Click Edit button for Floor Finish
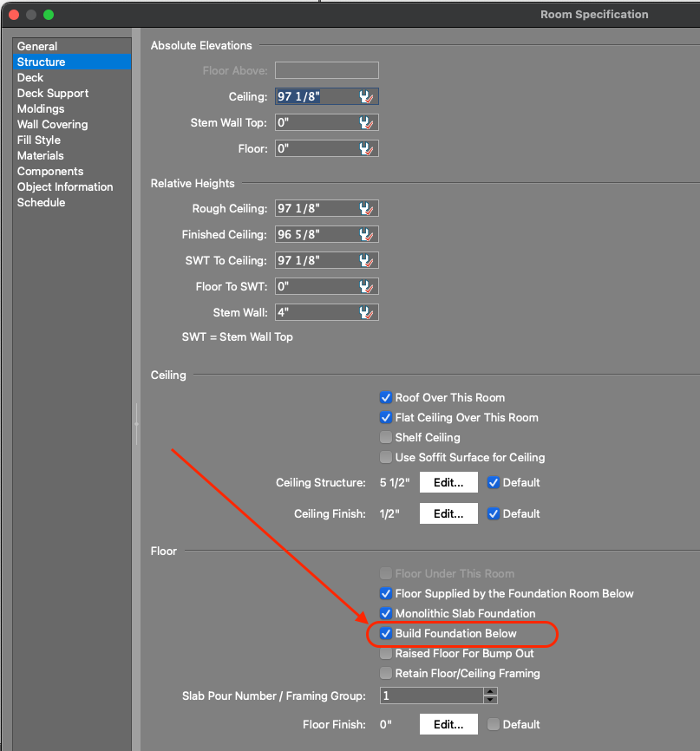 [448, 725]
